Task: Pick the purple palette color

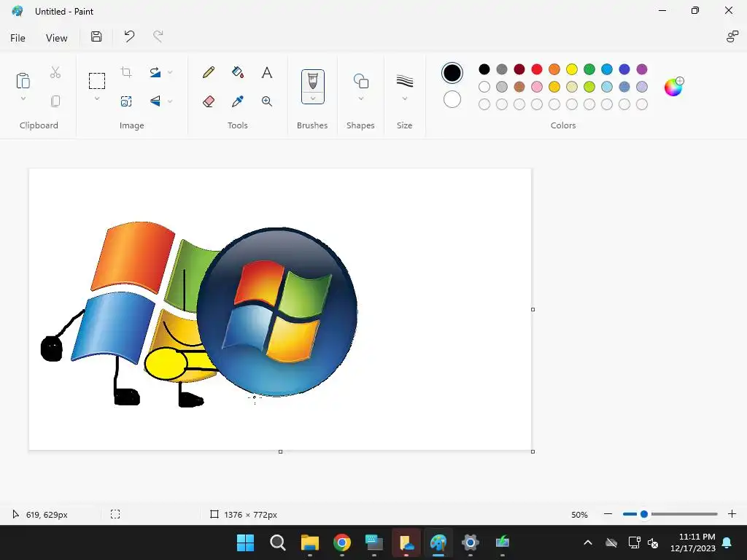Action: click(642, 69)
